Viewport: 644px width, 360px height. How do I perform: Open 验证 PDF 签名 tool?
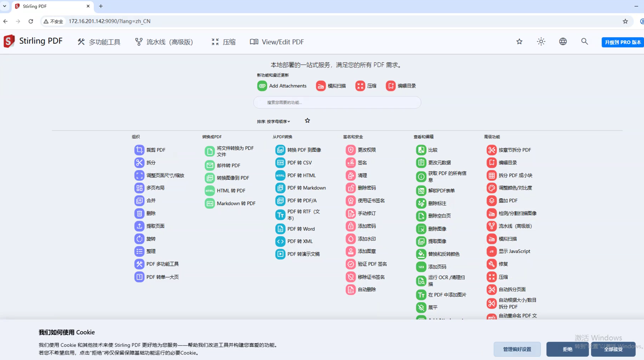(366, 264)
